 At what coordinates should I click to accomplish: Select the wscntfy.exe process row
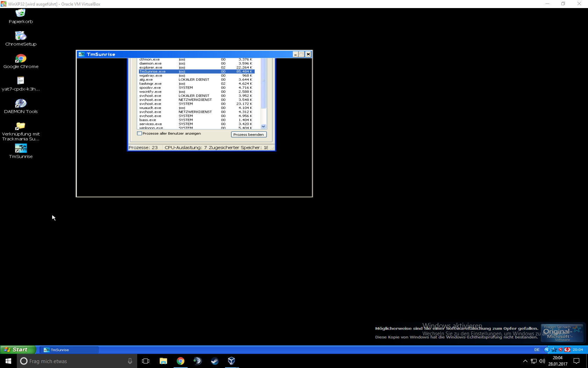[x=196, y=91]
